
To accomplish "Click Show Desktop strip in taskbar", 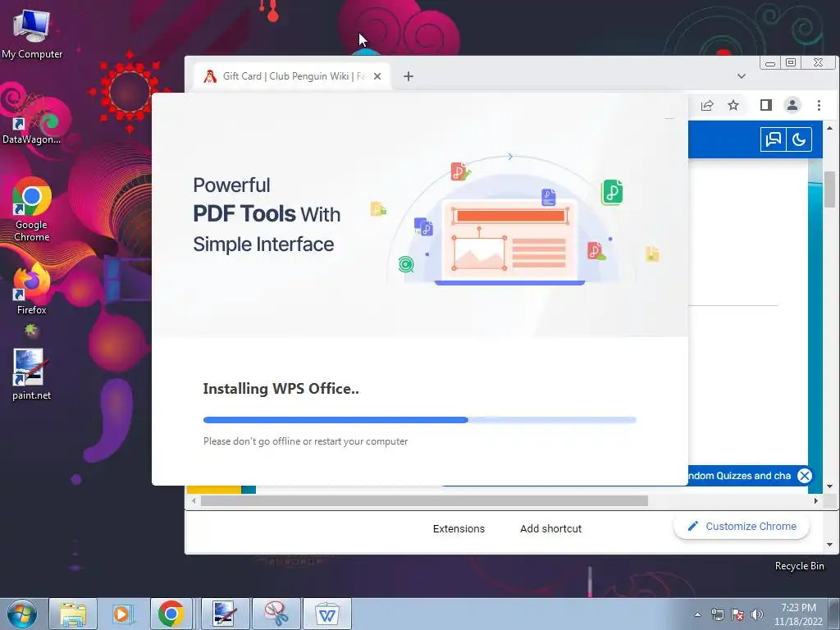I will pos(834,614).
